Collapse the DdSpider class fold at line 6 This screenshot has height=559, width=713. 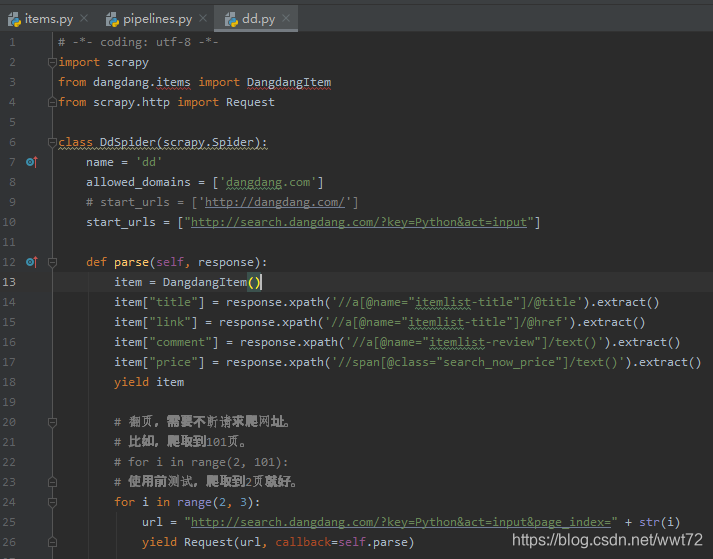pos(52,142)
